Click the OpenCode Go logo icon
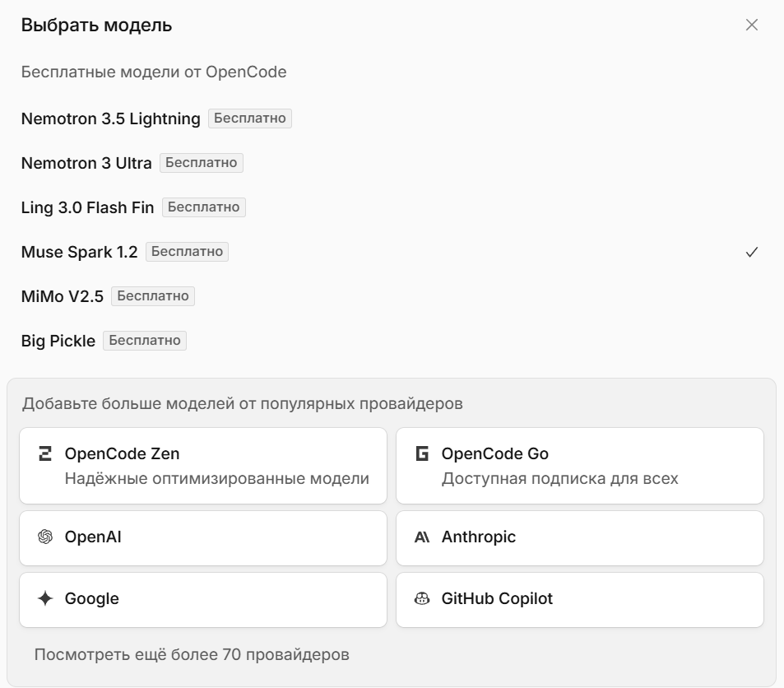784x688 pixels. click(422, 453)
